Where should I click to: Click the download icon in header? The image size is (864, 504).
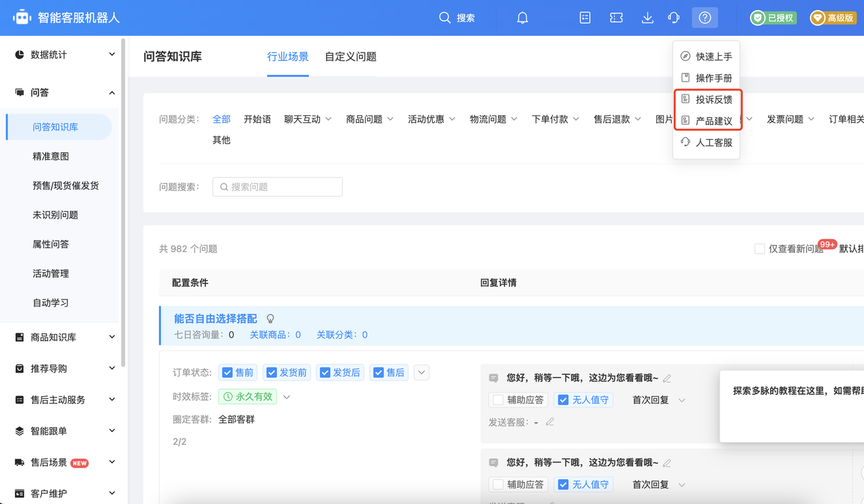[x=647, y=18]
